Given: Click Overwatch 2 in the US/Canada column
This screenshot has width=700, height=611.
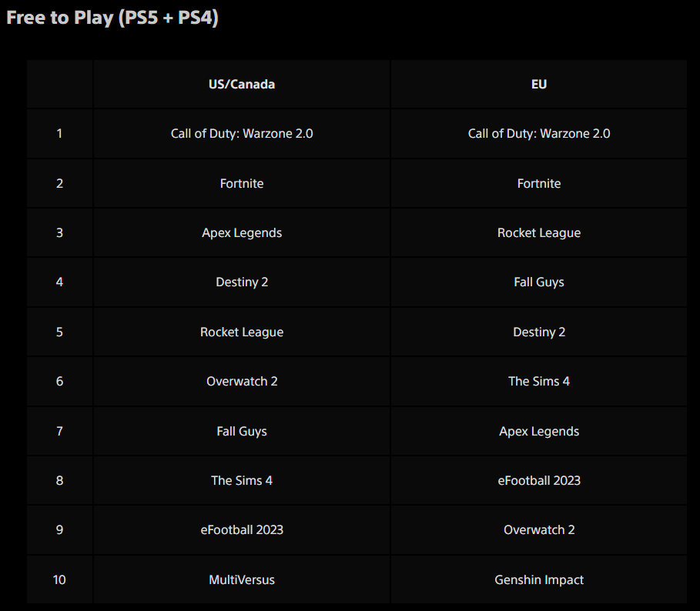Looking at the screenshot, I should (242, 382).
